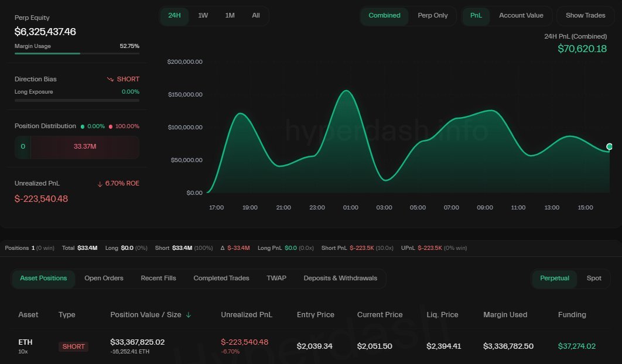The image size is (622, 364).
Task: Click the SHORT direction bias arrow icon
Action: click(x=110, y=79)
